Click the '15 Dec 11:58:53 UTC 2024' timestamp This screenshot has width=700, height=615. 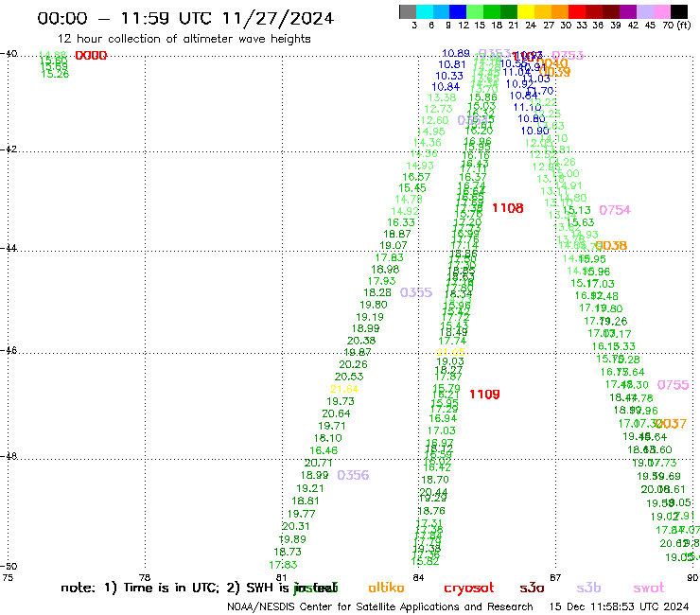click(619, 607)
